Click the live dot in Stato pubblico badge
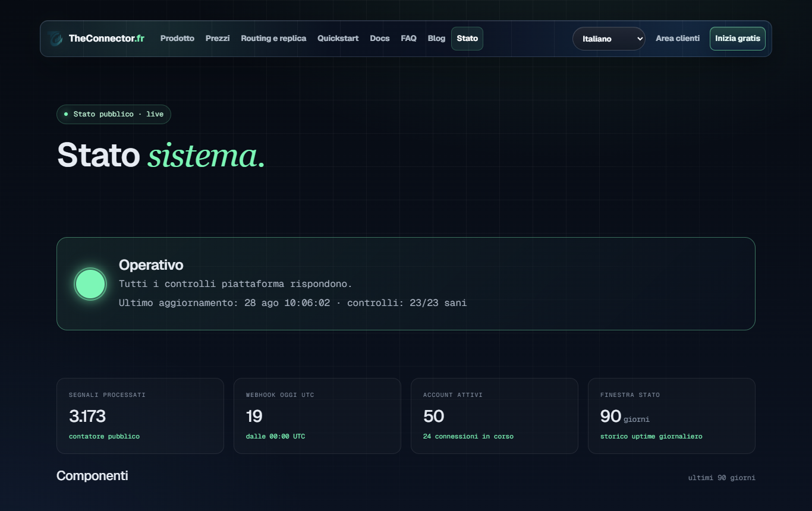This screenshot has height=511, width=812. 66,114
